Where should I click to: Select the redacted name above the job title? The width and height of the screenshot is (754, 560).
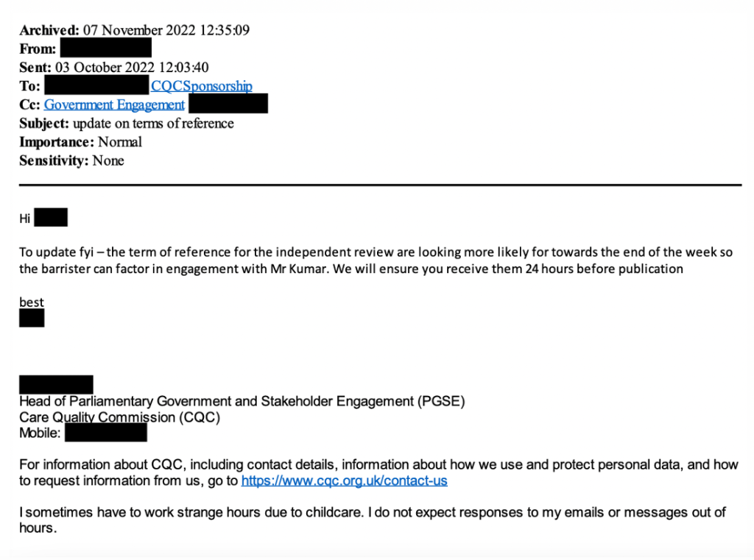click(x=56, y=384)
